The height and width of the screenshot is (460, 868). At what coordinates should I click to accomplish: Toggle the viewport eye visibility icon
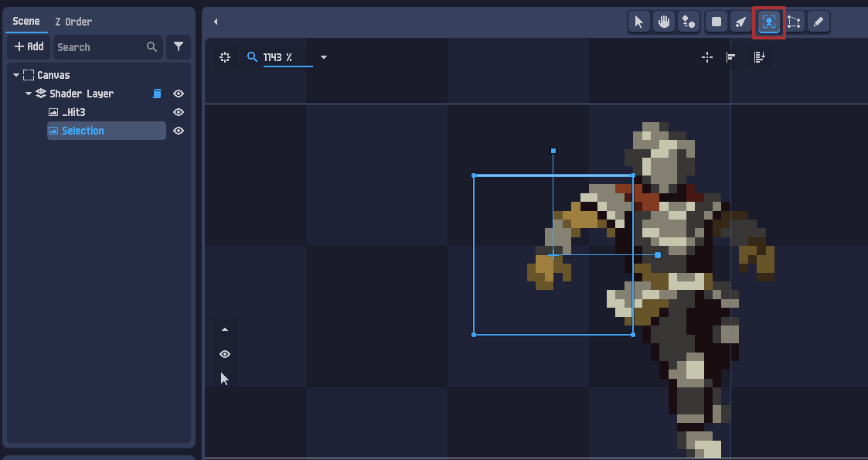click(x=225, y=354)
